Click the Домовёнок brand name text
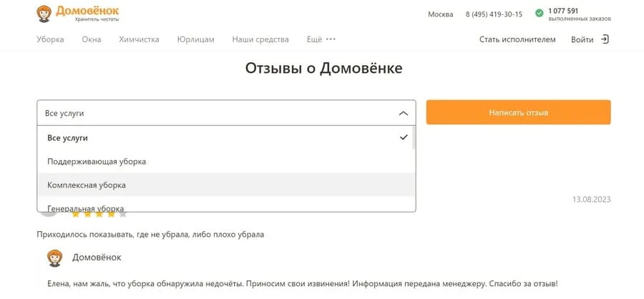The width and height of the screenshot is (644, 299). 87,10
